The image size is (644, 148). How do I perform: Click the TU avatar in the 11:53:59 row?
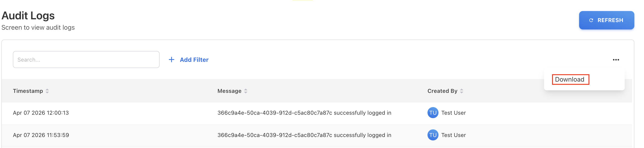433,135
